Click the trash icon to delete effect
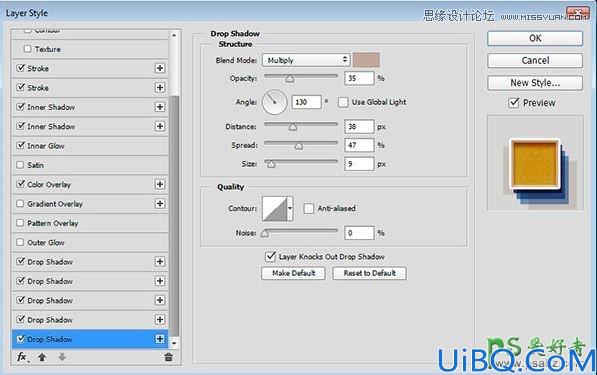The image size is (597, 375). point(168,357)
